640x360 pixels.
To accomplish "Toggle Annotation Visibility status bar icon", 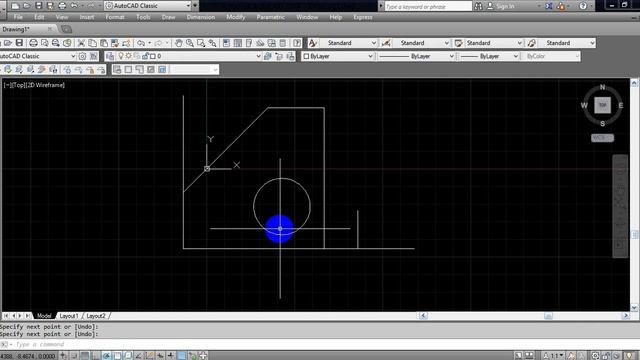I will (x=571, y=356).
